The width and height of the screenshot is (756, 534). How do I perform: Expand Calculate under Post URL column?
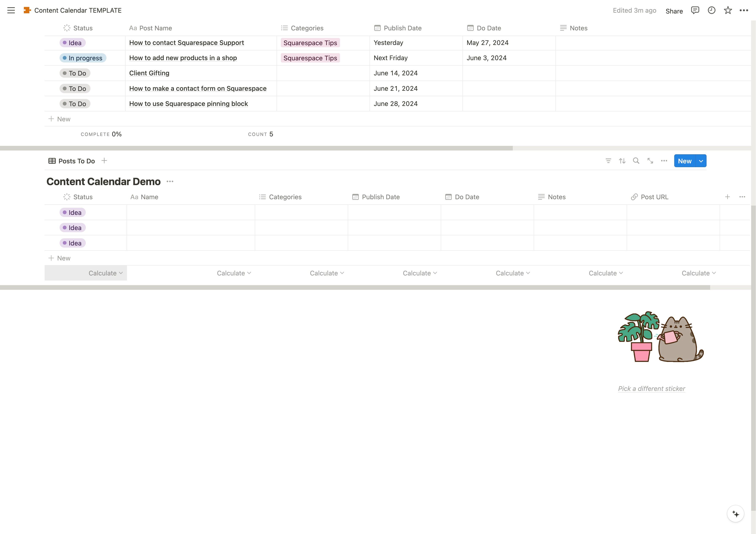[698, 273]
